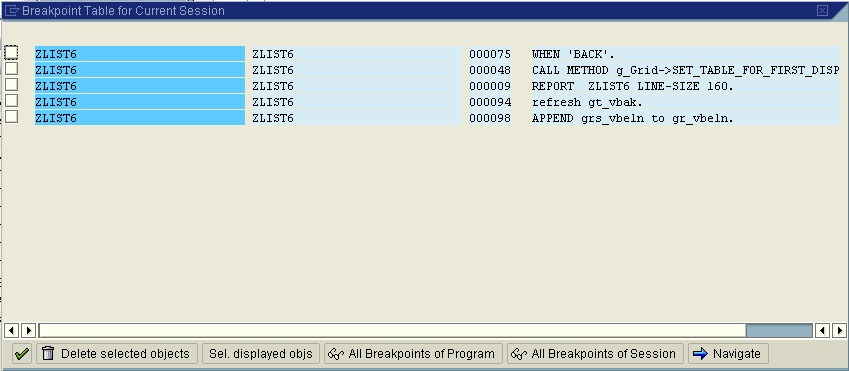
Task: Show All Breakpoints of Session
Action: (596, 354)
